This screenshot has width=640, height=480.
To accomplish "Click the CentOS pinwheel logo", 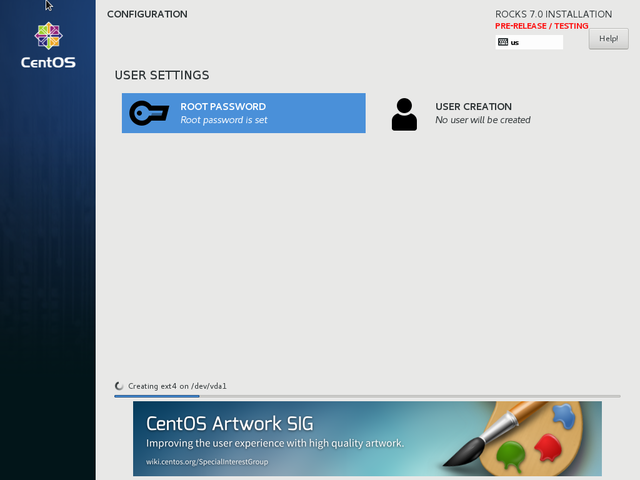I will coord(48,35).
